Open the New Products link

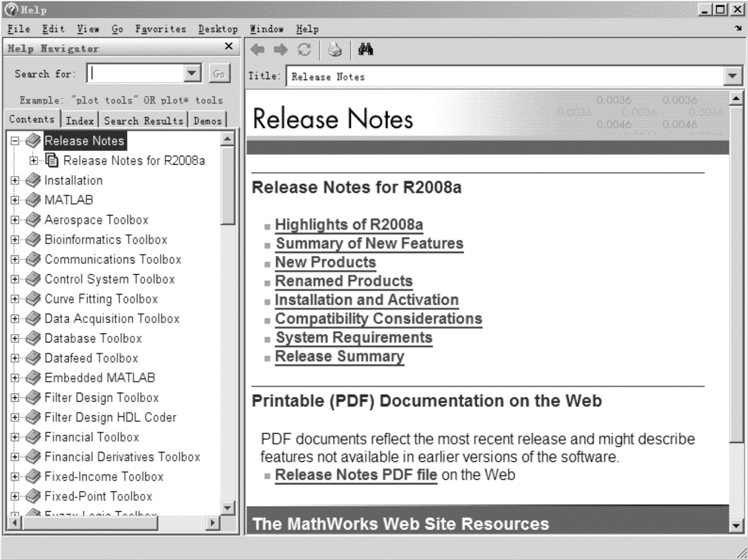point(326,263)
